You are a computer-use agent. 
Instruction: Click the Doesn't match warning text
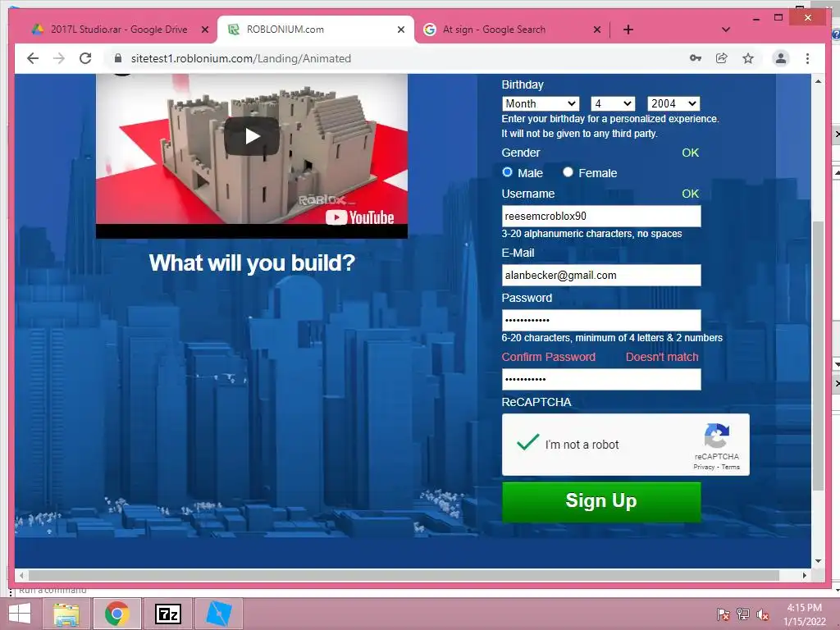point(662,357)
